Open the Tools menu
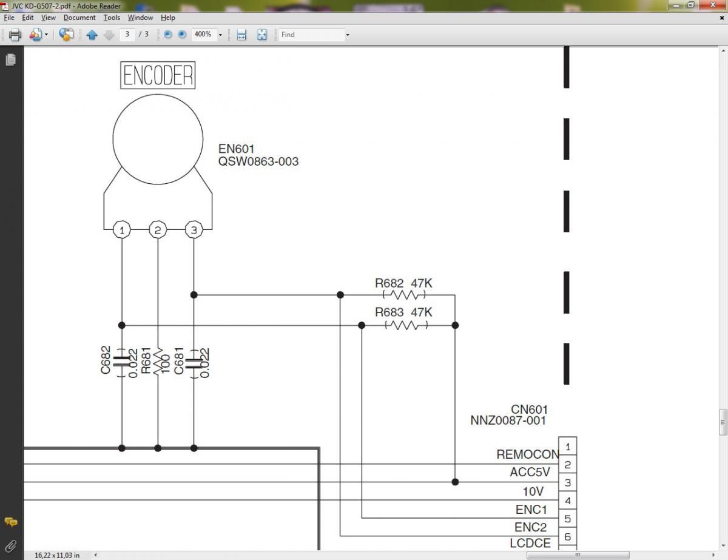 pyautogui.click(x=112, y=18)
